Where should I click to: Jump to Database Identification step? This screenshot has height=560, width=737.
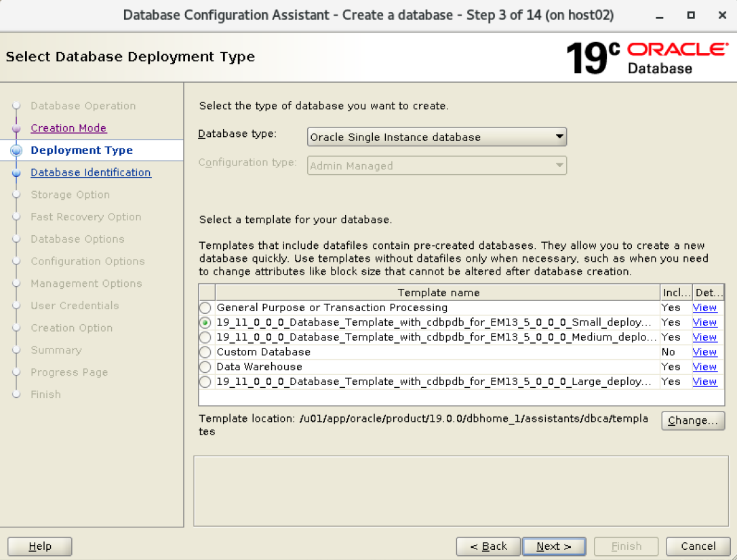(91, 172)
